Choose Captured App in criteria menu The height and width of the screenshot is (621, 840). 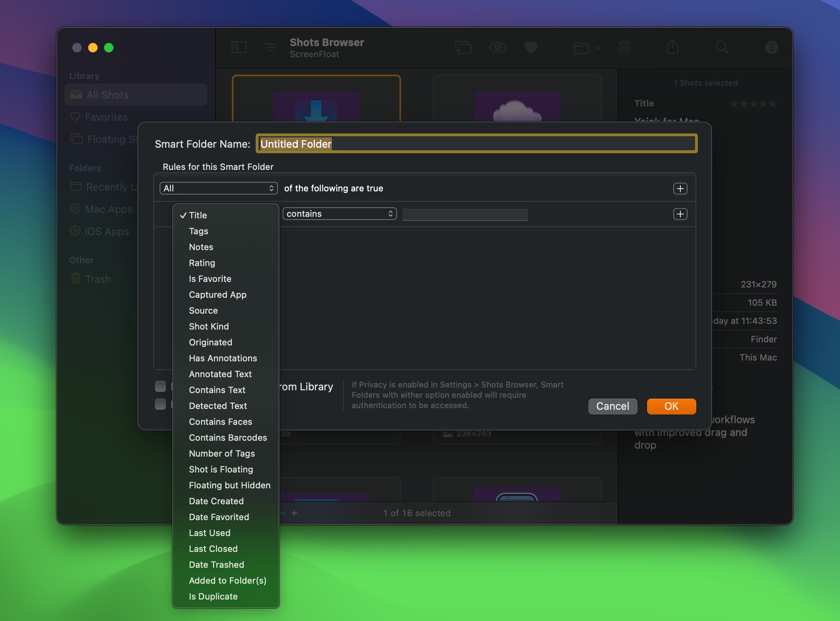(226, 295)
